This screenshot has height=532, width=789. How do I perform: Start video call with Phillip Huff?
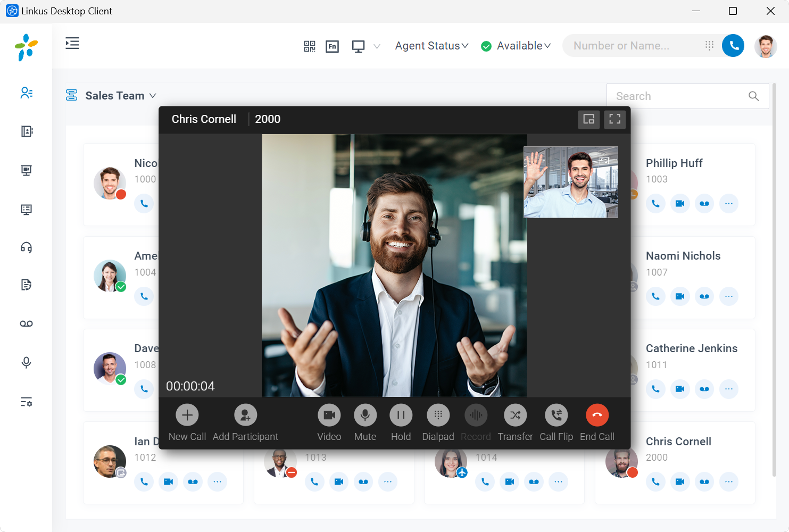[x=680, y=203]
